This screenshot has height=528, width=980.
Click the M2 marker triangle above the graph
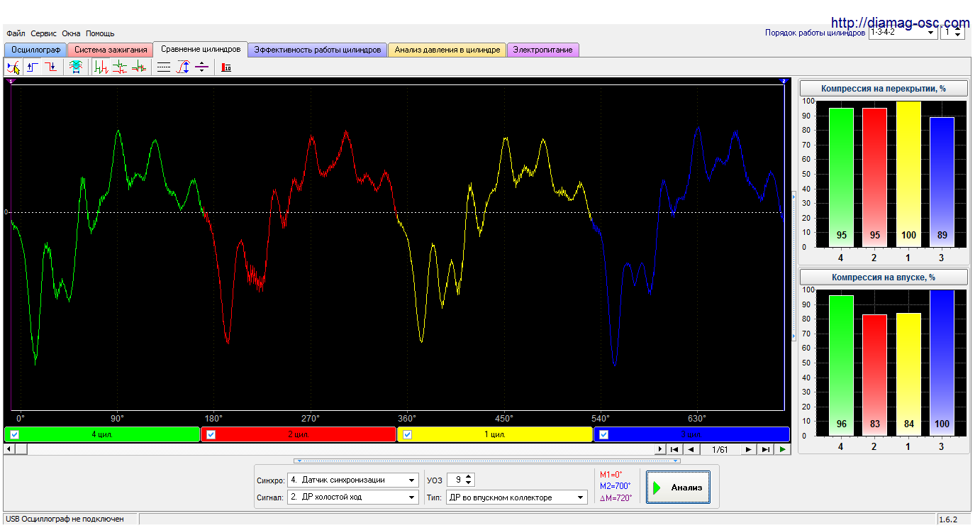pos(784,82)
